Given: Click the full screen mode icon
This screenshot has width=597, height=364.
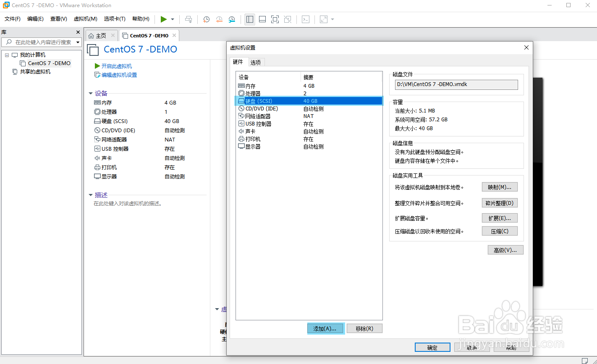Looking at the screenshot, I should 275,19.
